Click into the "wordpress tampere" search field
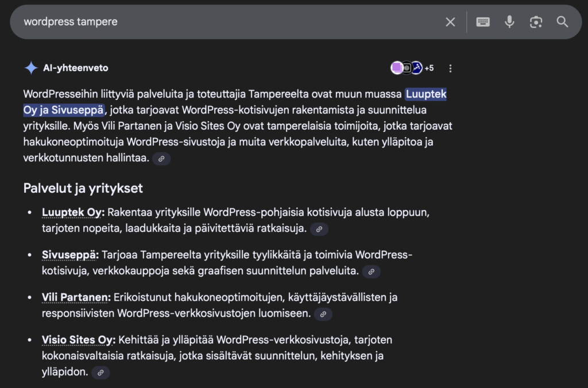The width and height of the screenshot is (588, 388). pyautogui.click(x=230, y=22)
